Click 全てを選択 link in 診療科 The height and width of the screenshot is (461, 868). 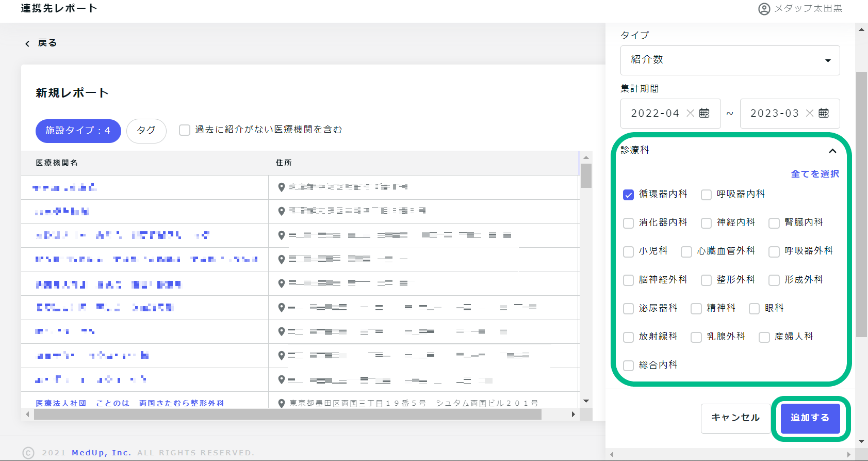coord(815,174)
